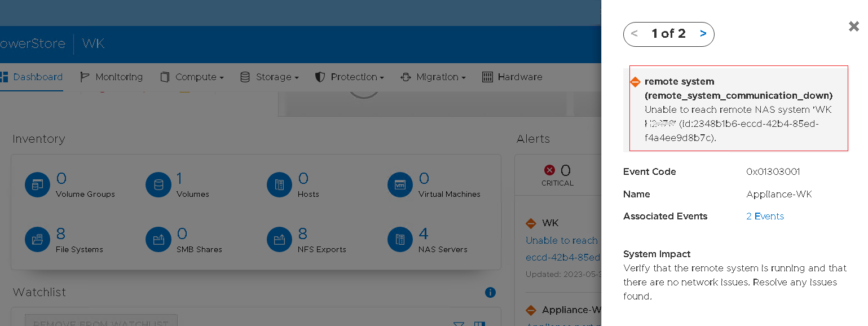Click the Monitoring flag icon

[85, 77]
